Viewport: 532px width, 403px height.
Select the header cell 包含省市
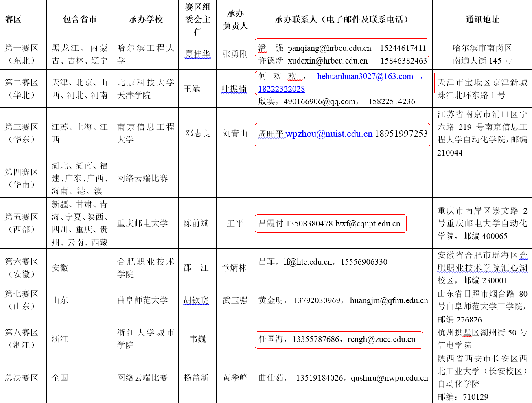click(x=79, y=20)
